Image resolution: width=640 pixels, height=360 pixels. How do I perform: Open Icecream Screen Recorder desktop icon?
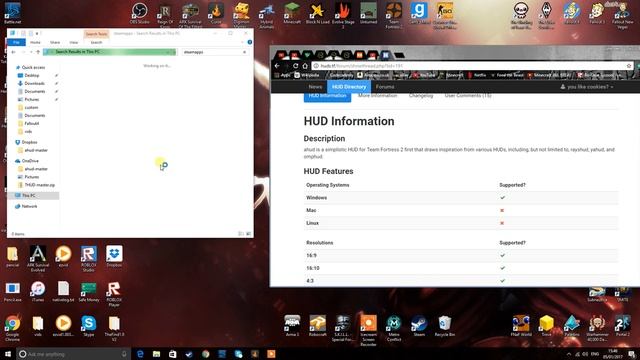368,331
